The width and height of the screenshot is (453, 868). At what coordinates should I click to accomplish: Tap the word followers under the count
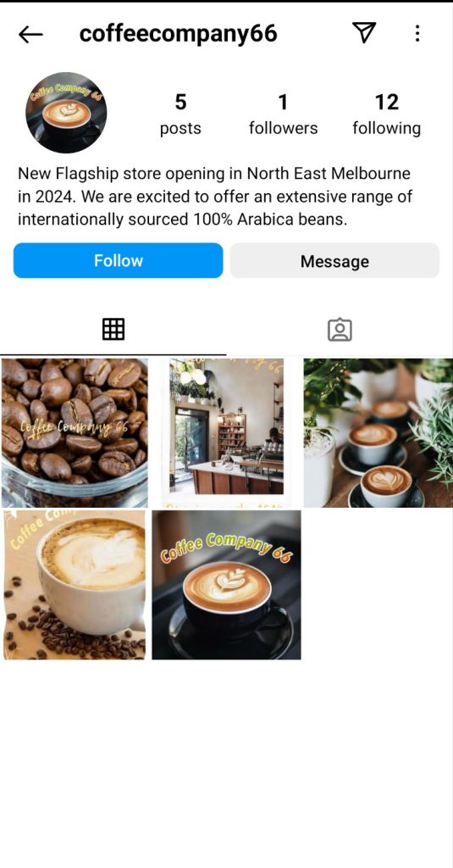(283, 129)
